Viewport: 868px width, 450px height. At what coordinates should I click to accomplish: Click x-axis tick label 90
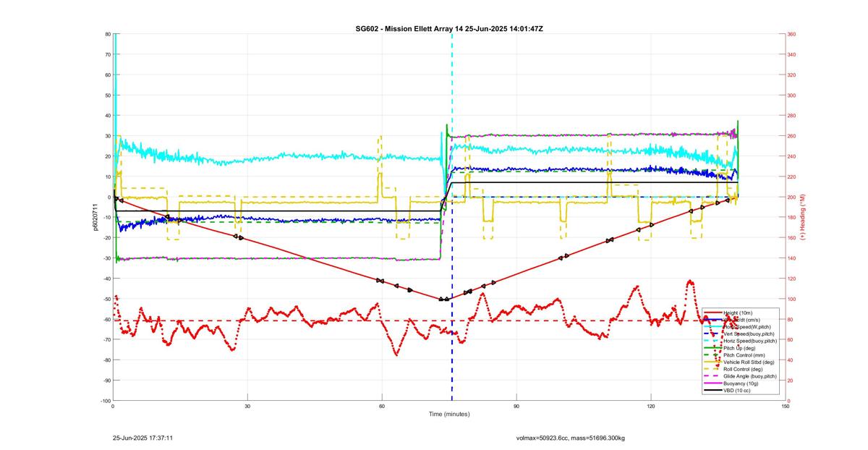click(516, 406)
